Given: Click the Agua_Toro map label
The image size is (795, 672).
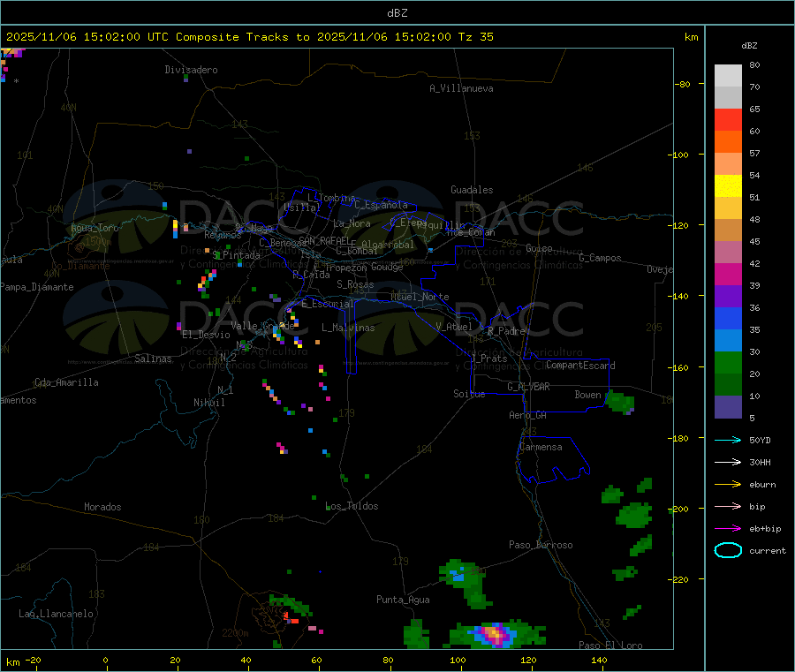Looking at the screenshot, I should click(95, 228).
